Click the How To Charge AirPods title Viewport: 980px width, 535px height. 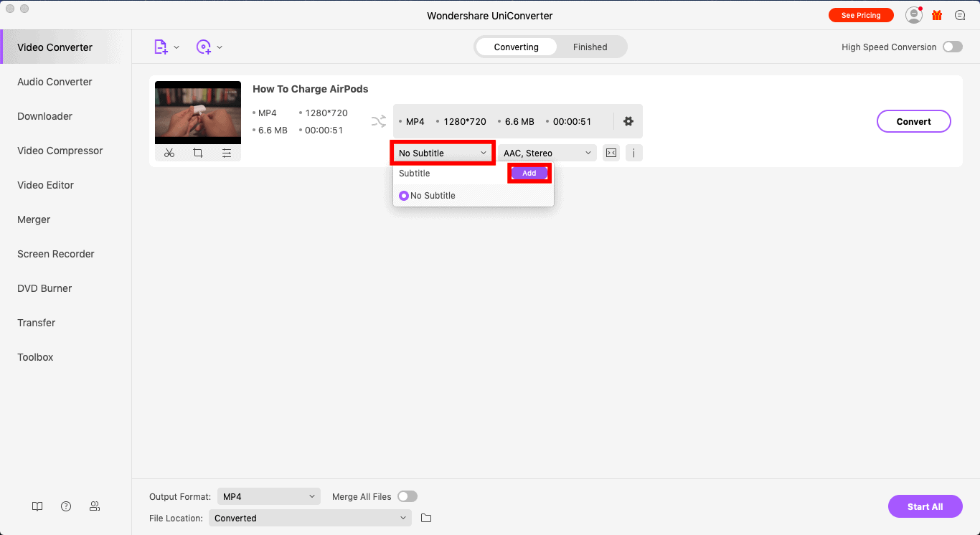(311, 89)
